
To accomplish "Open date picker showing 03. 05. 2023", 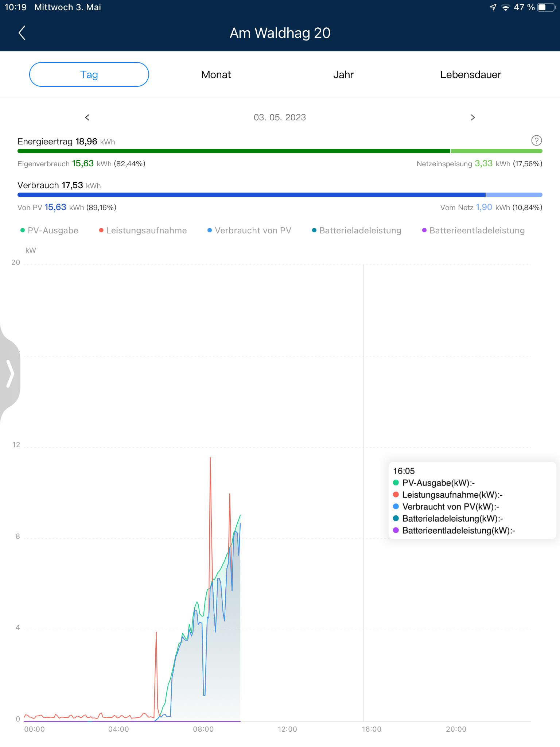I will click(280, 117).
